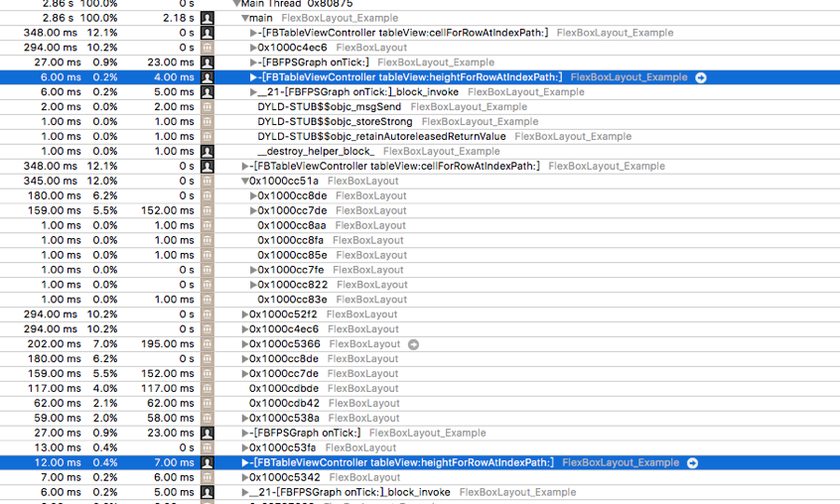The image size is (840, 504).
Task: Click the 58.00 ms self time value
Action: [171, 419]
